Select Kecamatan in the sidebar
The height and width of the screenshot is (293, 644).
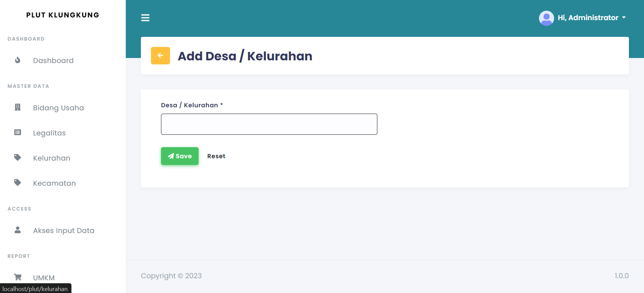[x=54, y=183]
